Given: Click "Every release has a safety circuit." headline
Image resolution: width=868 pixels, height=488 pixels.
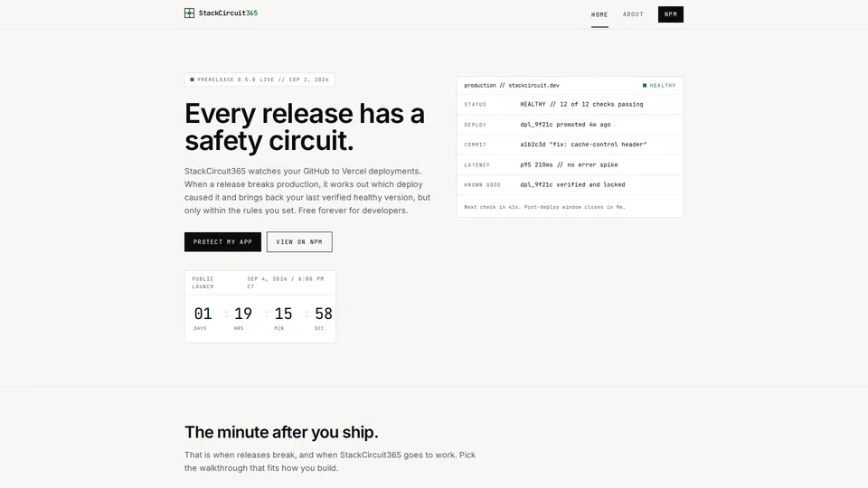Looking at the screenshot, I should 305,127.
